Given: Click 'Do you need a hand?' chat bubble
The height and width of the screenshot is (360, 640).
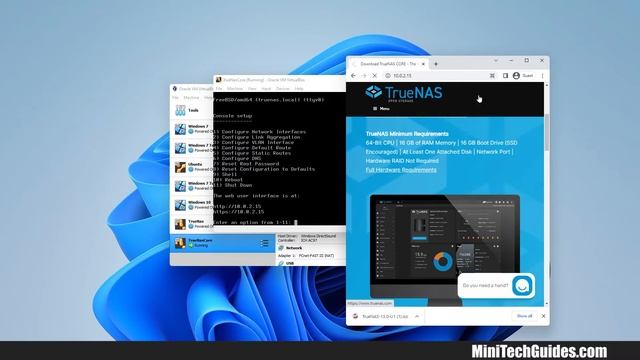Looking at the screenshot, I should pos(485,285).
